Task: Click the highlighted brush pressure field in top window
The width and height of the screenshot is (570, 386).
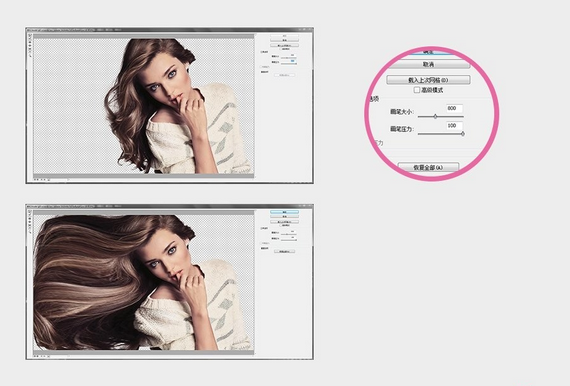Action: click(293, 61)
